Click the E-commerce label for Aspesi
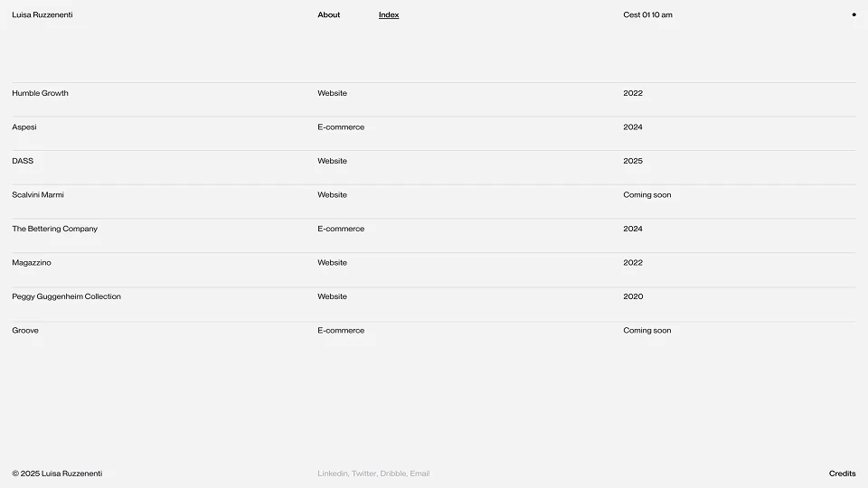This screenshot has width=868, height=488. point(341,127)
